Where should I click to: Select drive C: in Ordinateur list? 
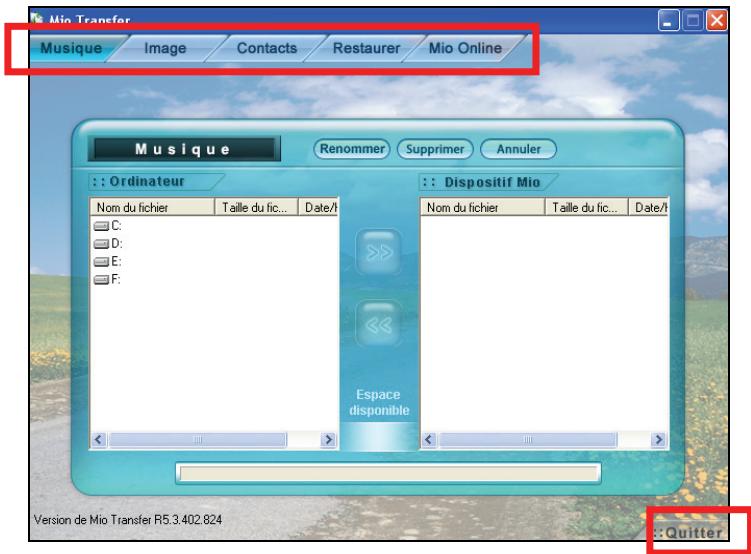[108, 226]
